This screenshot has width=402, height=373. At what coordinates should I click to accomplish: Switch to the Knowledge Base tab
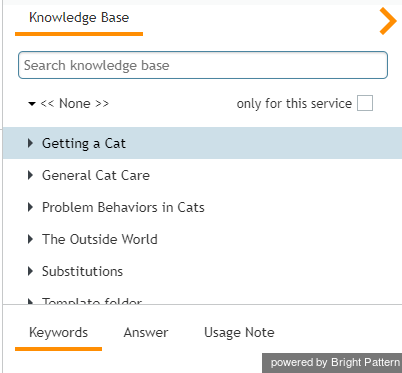(x=79, y=18)
